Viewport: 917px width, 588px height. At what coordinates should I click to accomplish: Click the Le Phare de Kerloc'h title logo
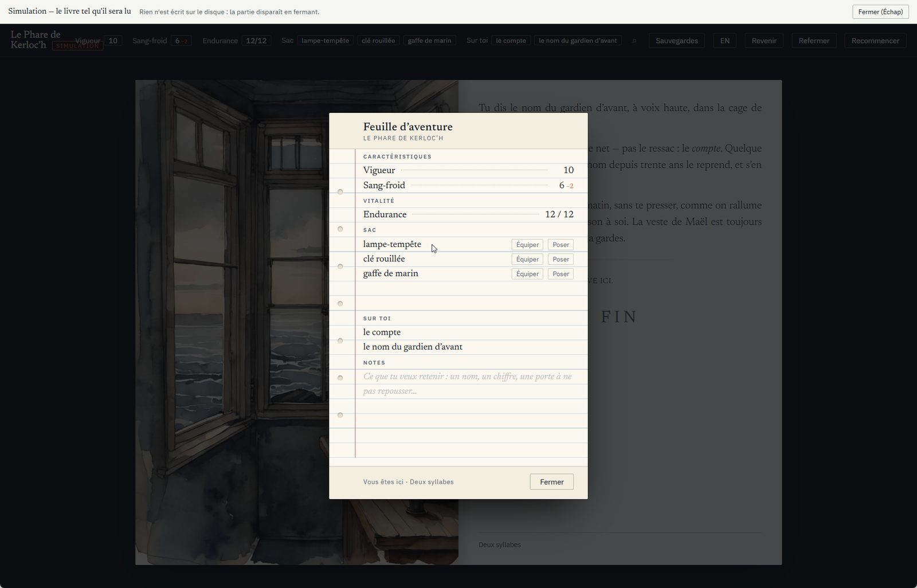click(36, 40)
